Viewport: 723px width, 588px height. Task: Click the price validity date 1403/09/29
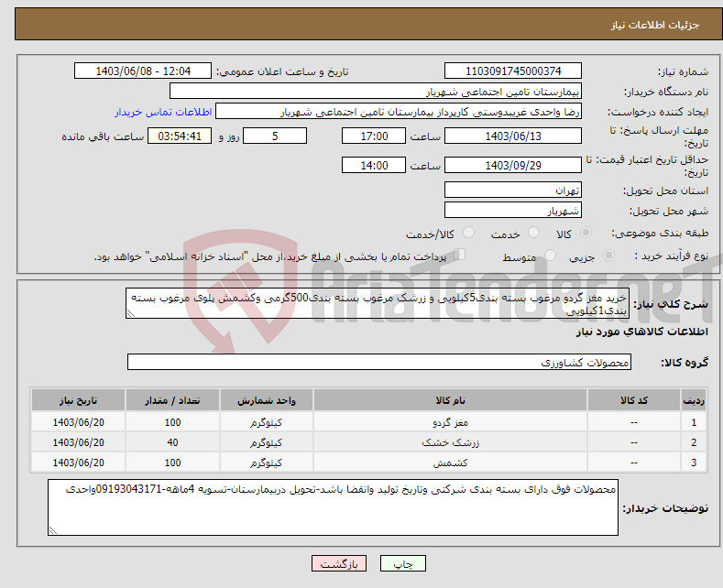513,165
